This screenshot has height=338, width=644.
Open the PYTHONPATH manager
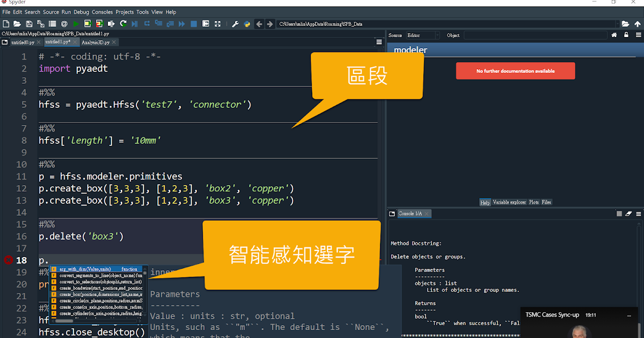click(x=247, y=24)
